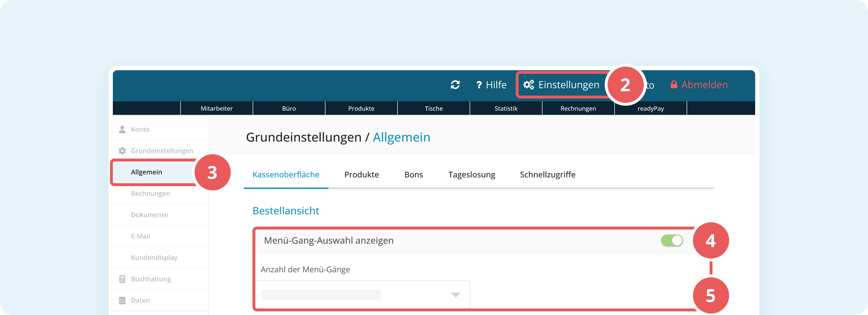Open Büro in navigation bar
Image resolution: width=868 pixels, height=315 pixels.
[x=289, y=108]
